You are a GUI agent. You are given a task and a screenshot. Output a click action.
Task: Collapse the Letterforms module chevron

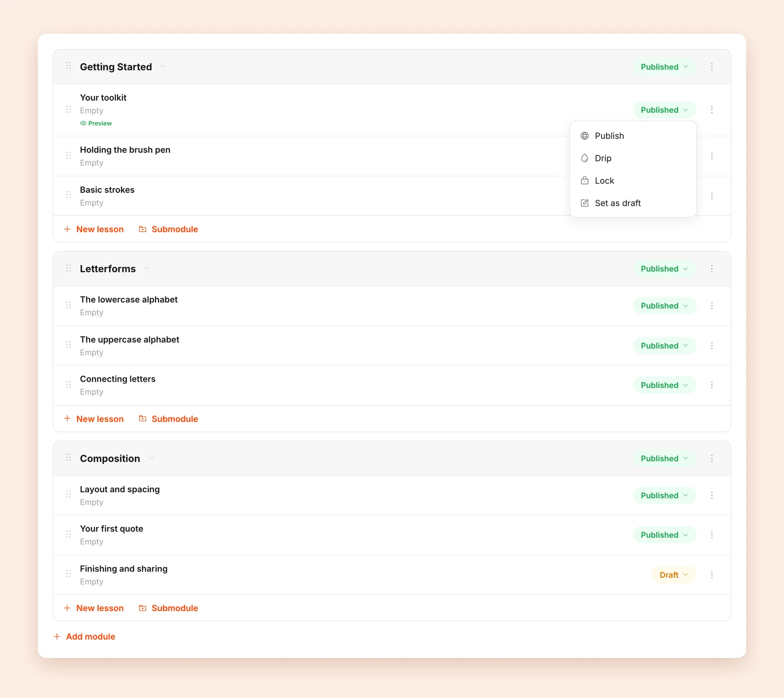tap(147, 268)
